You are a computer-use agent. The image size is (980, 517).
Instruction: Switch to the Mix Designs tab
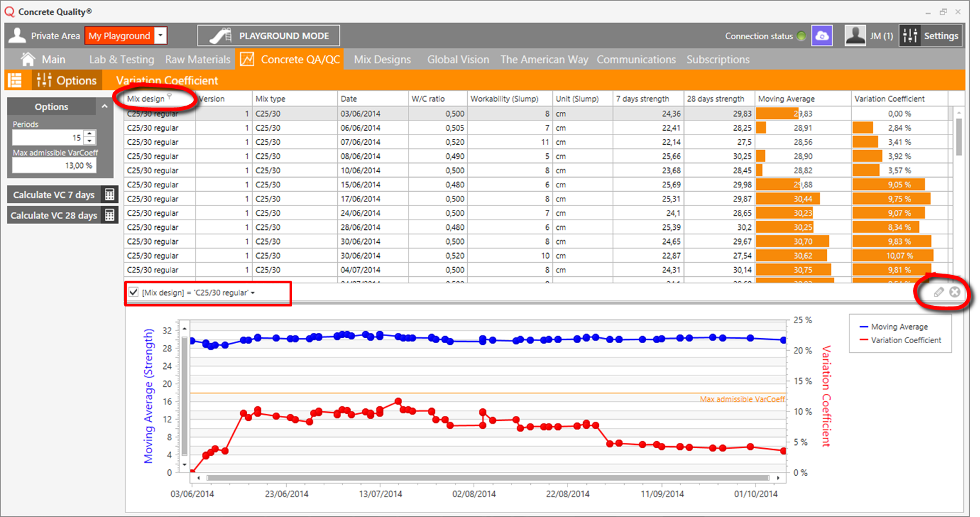pos(382,59)
